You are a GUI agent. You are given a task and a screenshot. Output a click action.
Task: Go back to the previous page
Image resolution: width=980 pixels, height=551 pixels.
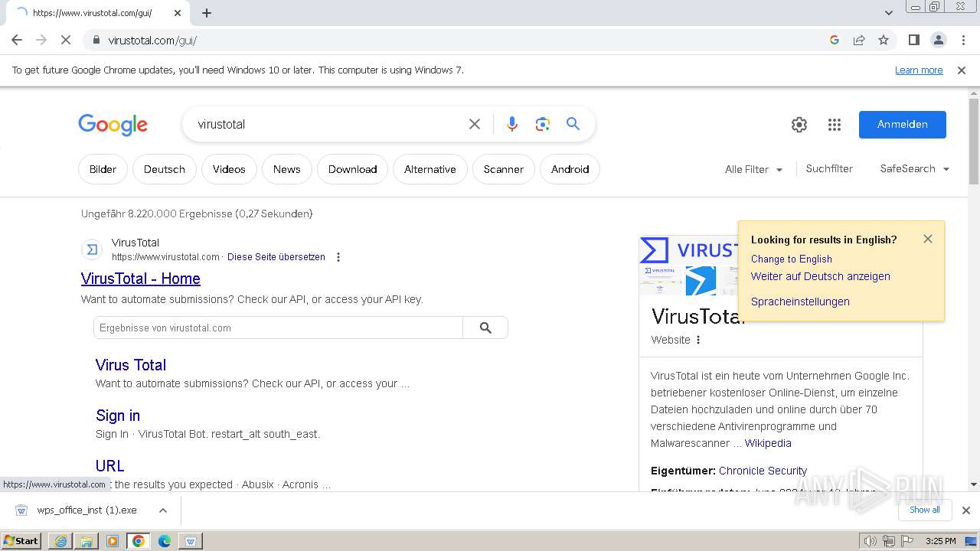click(x=17, y=40)
